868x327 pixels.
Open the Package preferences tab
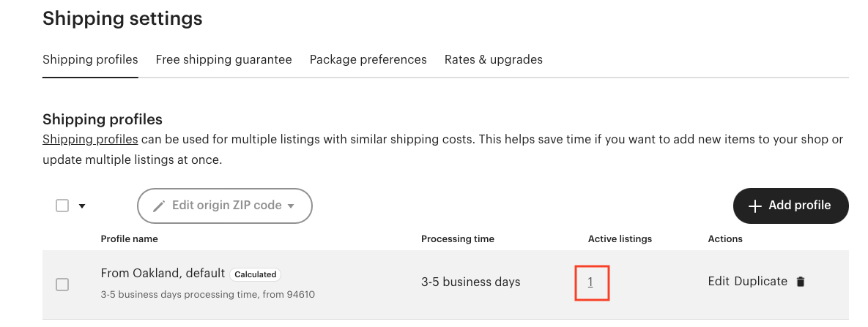(x=368, y=59)
